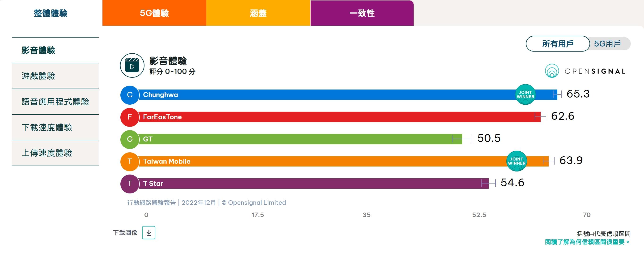Click the Opensignal logo
This screenshot has height=265, width=644.
click(x=585, y=71)
